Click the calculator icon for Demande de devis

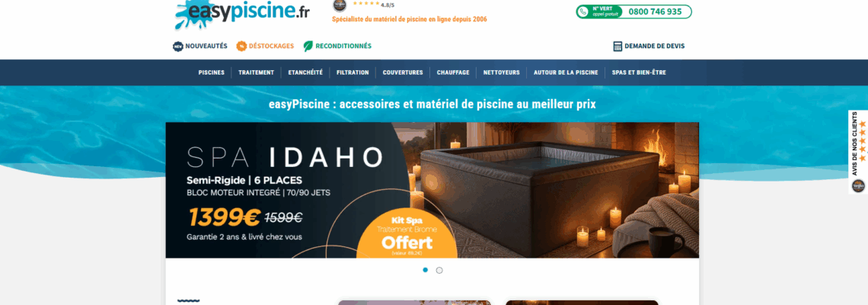pyautogui.click(x=617, y=47)
